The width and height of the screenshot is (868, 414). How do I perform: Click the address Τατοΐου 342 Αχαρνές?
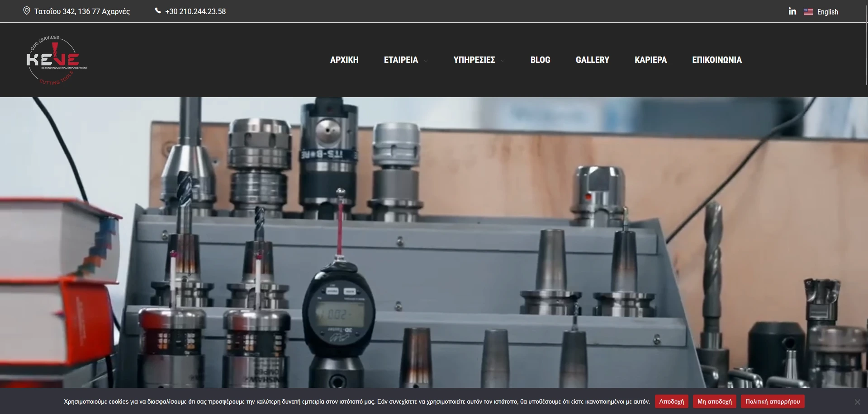[82, 11]
